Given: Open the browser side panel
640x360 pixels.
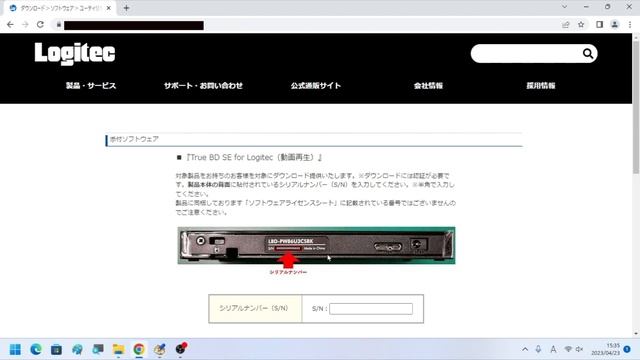Looking at the screenshot, I should (x=600, y=24).
